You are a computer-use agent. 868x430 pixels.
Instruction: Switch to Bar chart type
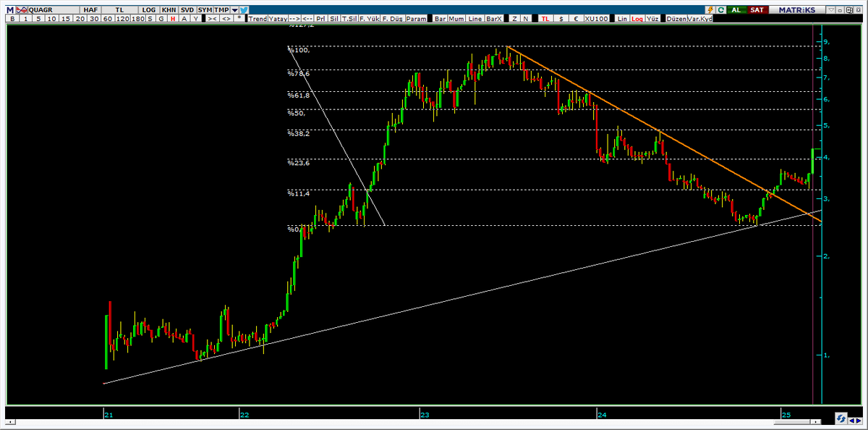tap(441, 19)
